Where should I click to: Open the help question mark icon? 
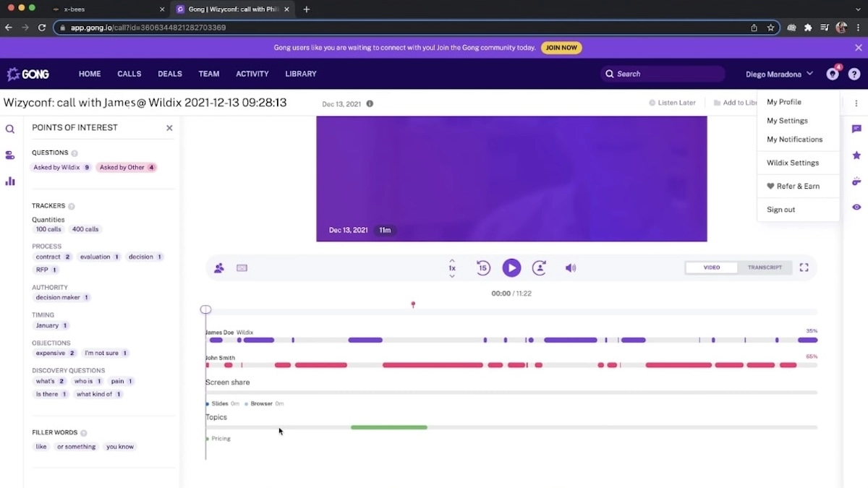[854, 74]
